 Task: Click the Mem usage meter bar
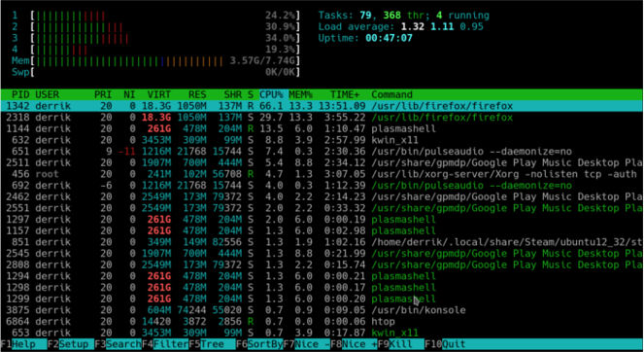pyautogui.click(x=166, y=61)
